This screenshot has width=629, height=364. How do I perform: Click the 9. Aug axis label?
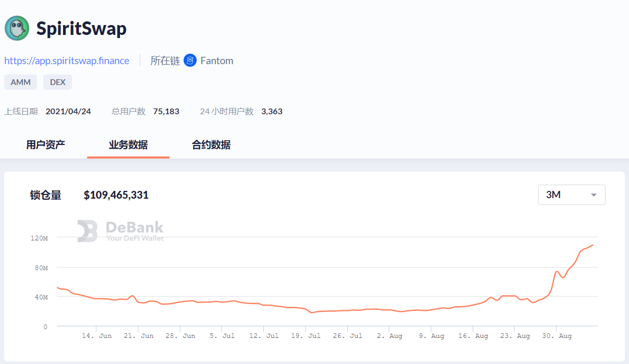tap(431, 336)
